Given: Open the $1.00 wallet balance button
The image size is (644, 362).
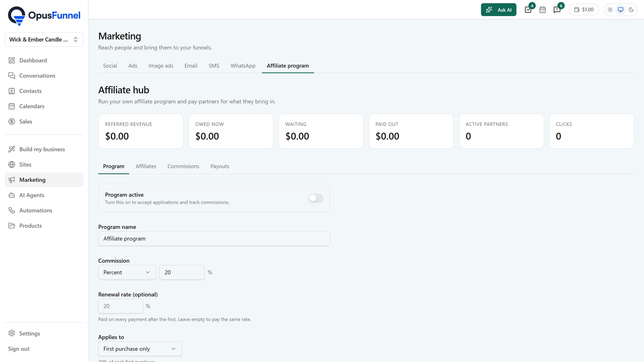Looking at the screenshot, I should click(x=584, y=10).
